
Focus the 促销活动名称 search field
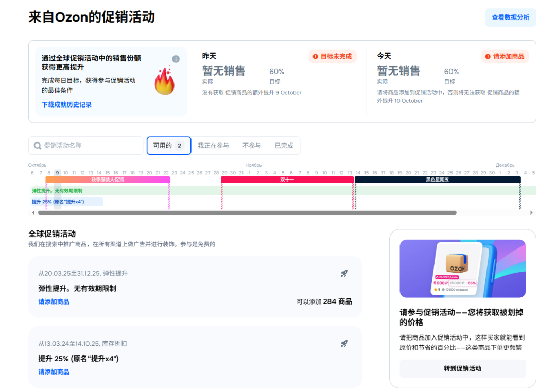tap(85, 146)
